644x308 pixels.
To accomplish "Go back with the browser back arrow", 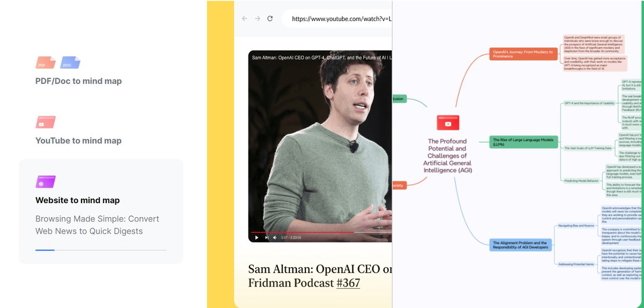I will 245,18.
